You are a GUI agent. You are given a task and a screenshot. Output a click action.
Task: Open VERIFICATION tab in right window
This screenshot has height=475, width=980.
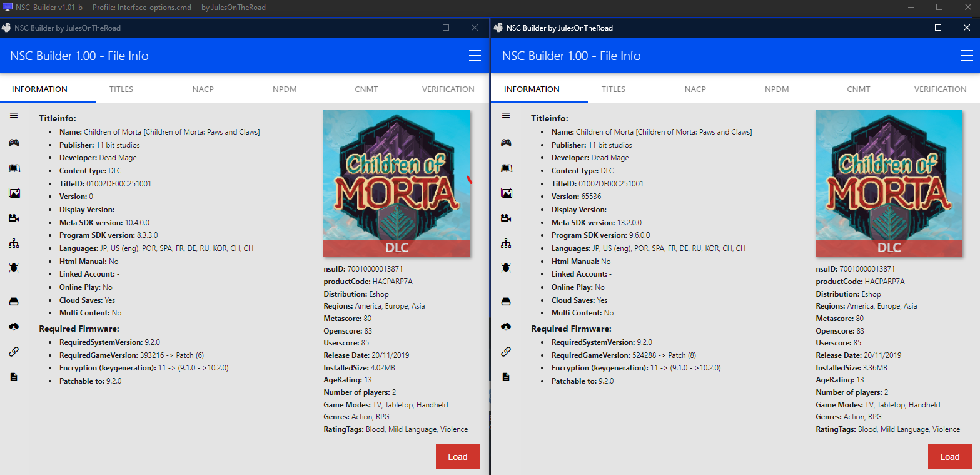coord(941,89)
